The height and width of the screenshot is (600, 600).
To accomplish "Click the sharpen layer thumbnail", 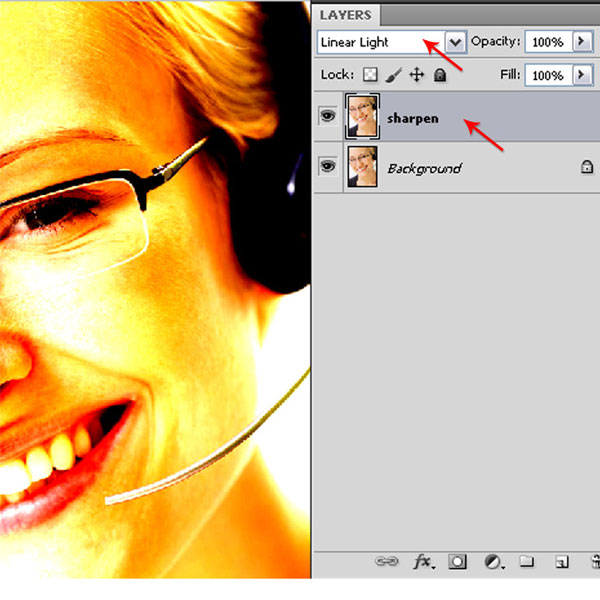I will [x=360, y=117].
